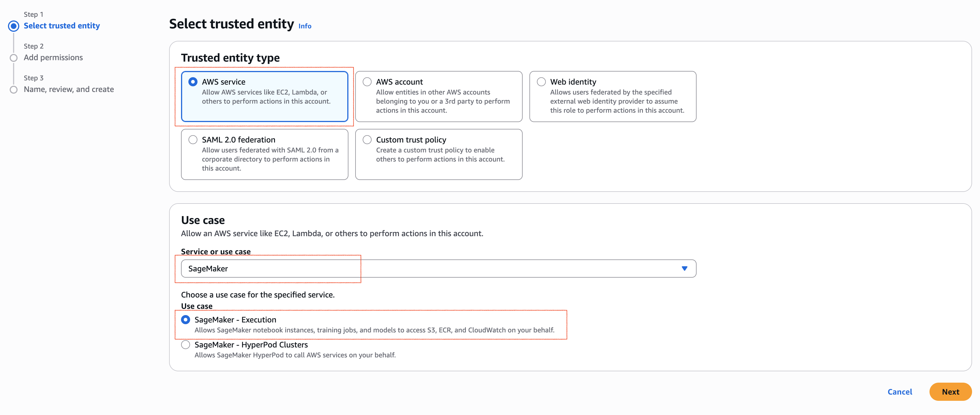Click the SAML 2.0 federation description text
This screenshot has height=415, width=980.
[x=270, y=159]
